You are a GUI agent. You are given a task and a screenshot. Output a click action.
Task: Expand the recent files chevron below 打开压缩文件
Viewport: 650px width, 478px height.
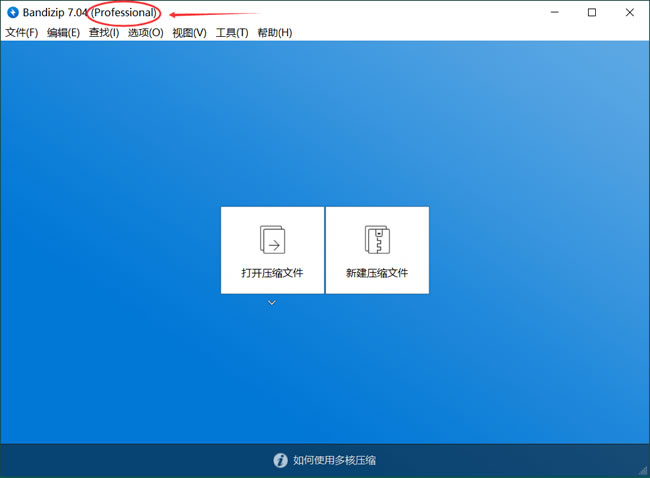272,302
